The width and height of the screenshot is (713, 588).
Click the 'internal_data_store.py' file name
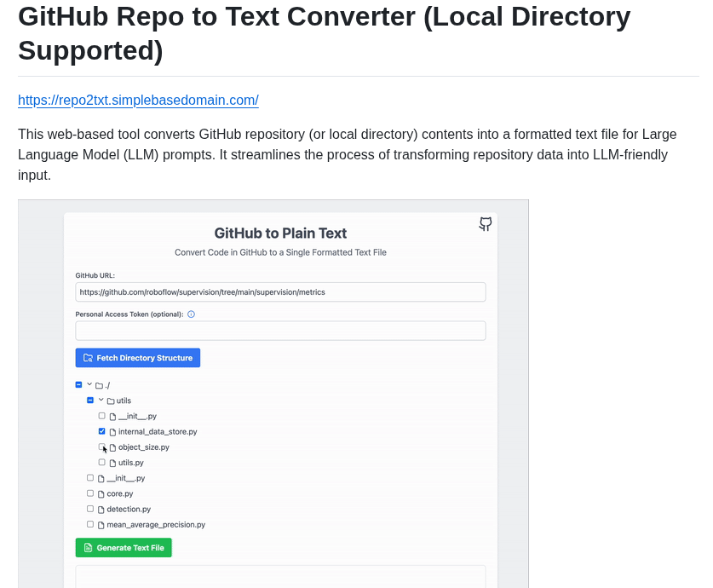[x=158, y=431]
